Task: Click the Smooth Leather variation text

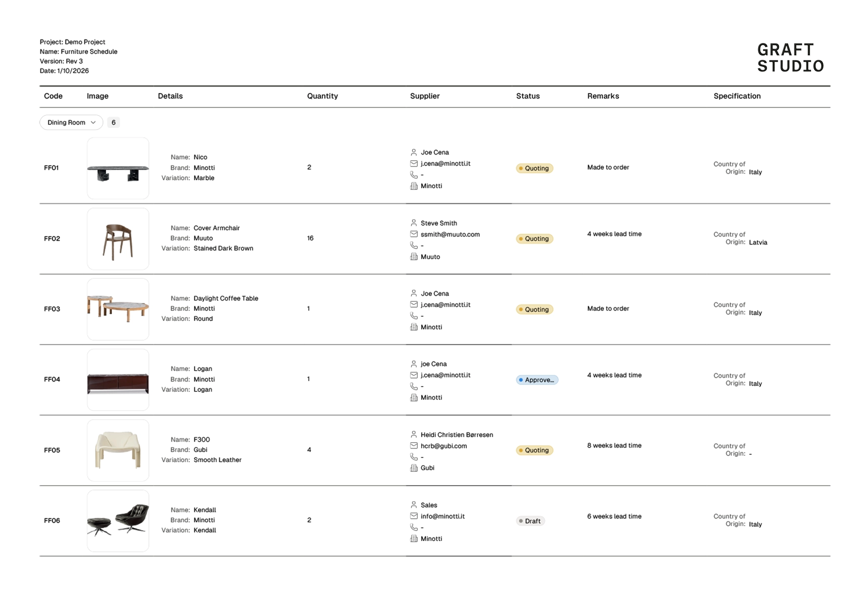Action: [x=218, y=460]
